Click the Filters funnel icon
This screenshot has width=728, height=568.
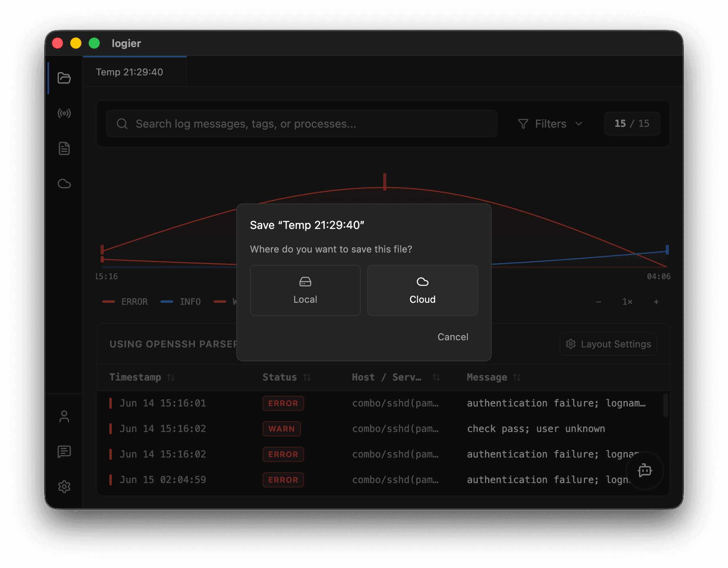click(x=523, y=124)
